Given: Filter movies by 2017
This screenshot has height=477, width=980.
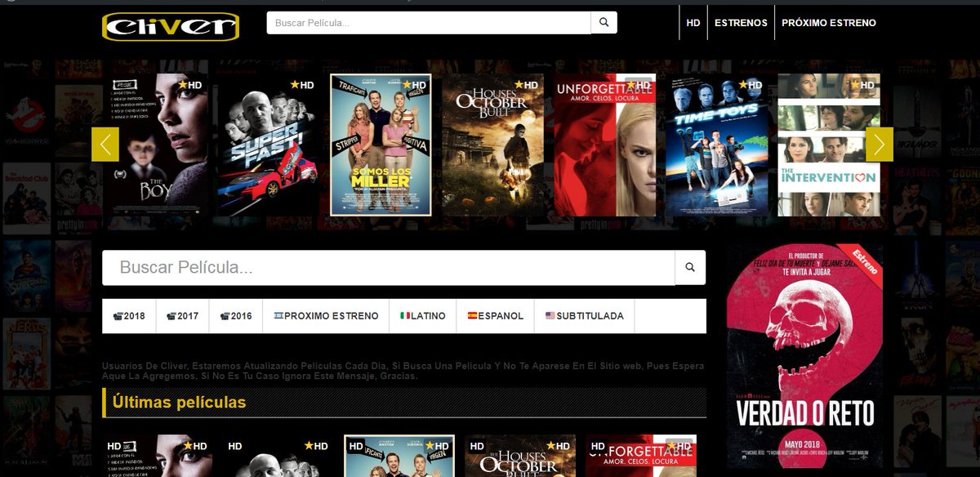Looking at the screenshot, I should pyautogui.click(x=182, y=316).
